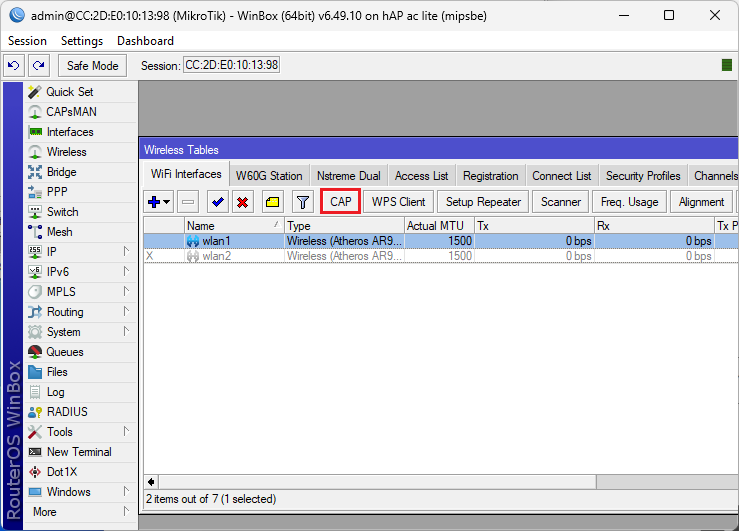Viewport: 739px width, 531px height.
Task: Open the Interfaces menu
Action: click(80, 132)
